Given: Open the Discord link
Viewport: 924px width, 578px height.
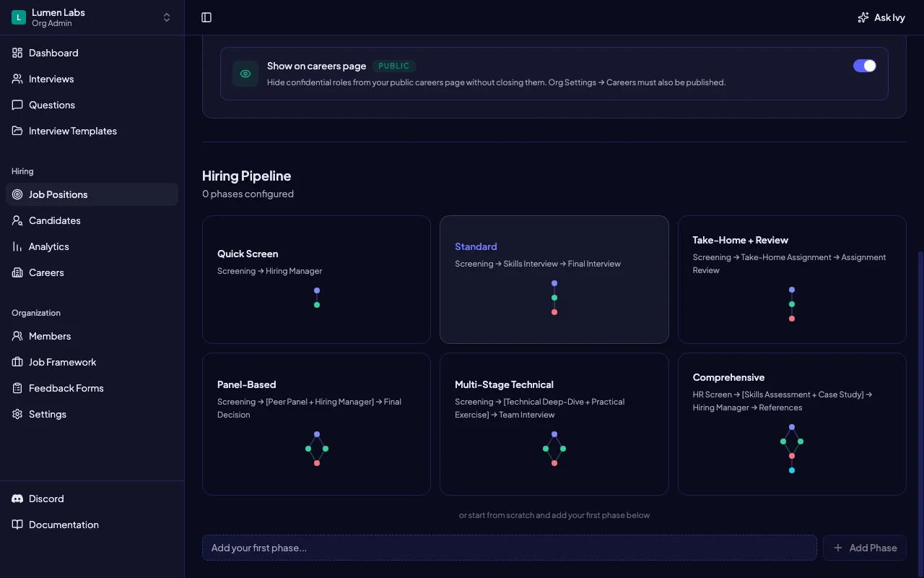Looking at the screenshot, I should 92,499.
